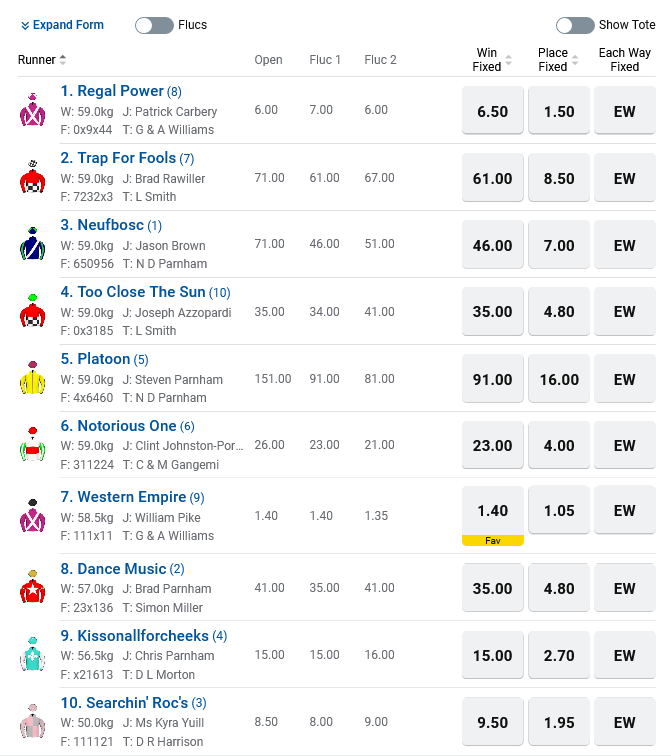Click Notorious One's jockey silks icon
Image resolution: width=671 pixels, height=756 pixels.
(x=33, y=445)
